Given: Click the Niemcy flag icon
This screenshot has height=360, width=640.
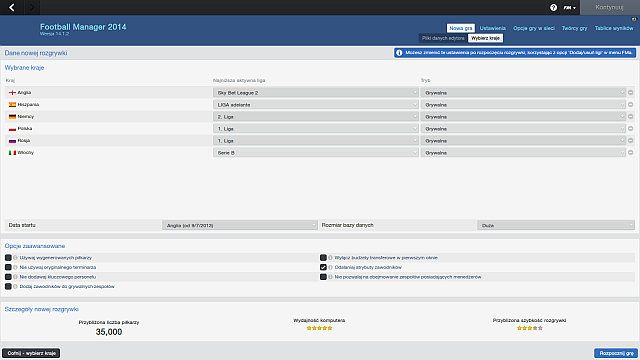Looking at the screenshot, I should tap(12, 117).
